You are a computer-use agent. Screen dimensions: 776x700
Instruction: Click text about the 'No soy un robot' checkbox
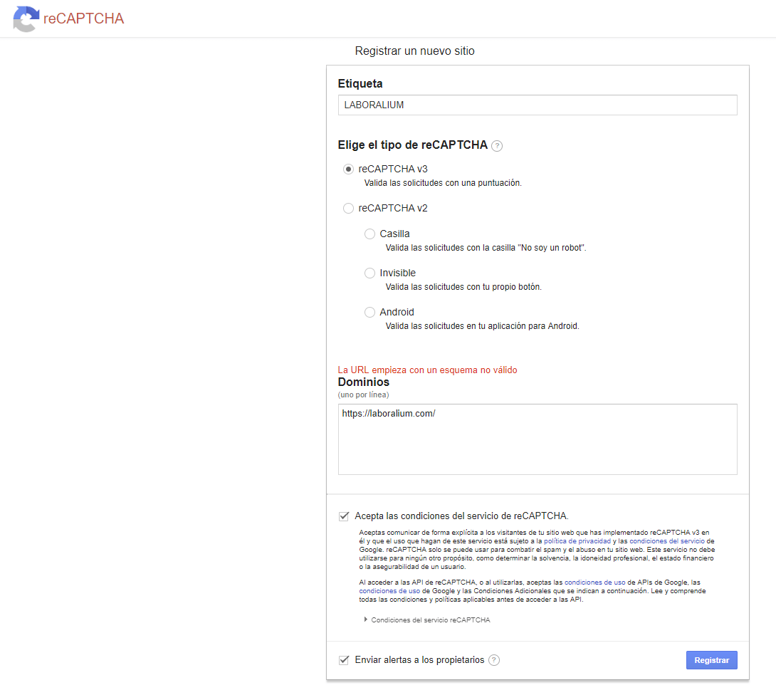coord(486,248)
